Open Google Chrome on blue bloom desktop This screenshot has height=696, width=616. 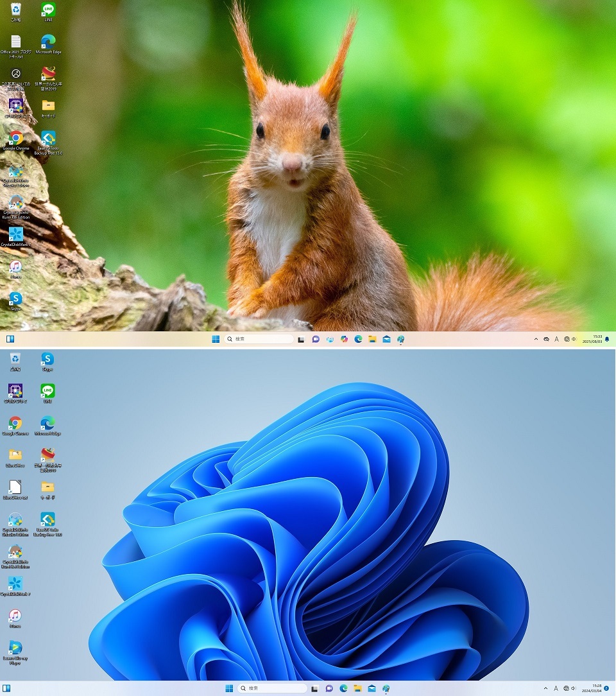click(15, 425)
